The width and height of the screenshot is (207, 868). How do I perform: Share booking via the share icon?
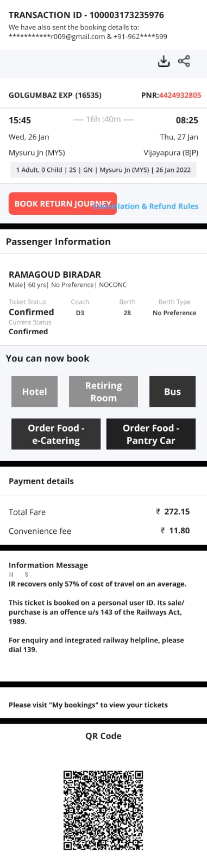click(184, 61)
